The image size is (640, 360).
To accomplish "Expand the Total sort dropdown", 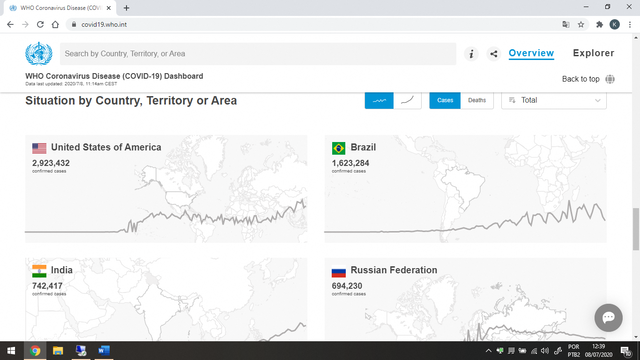I will pos(554,100).
